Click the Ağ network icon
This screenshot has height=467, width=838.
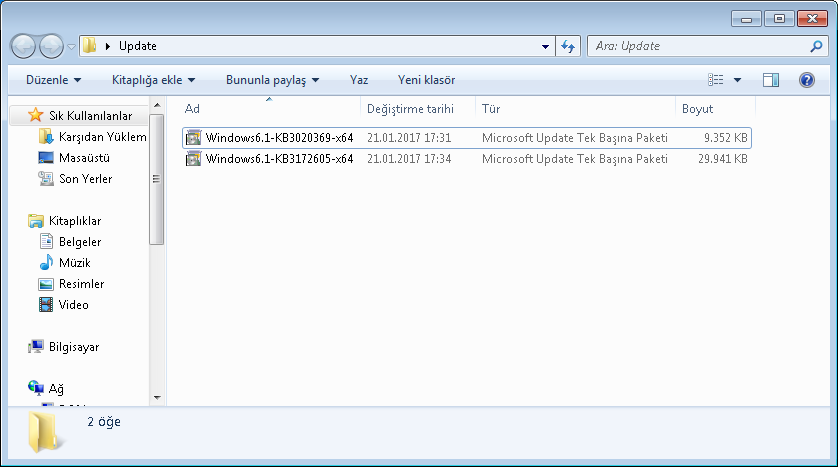36,388
